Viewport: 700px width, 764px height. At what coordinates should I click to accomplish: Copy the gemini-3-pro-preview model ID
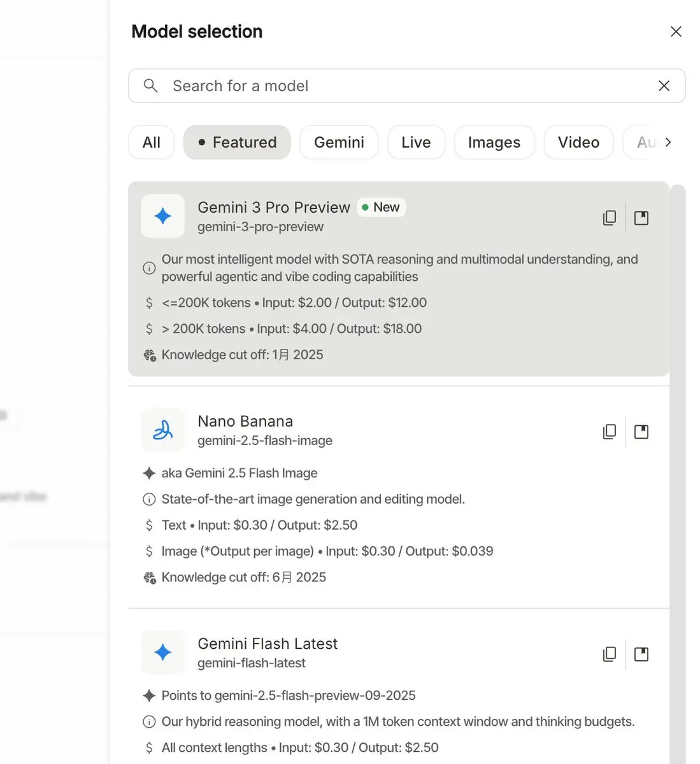point(610,218)
